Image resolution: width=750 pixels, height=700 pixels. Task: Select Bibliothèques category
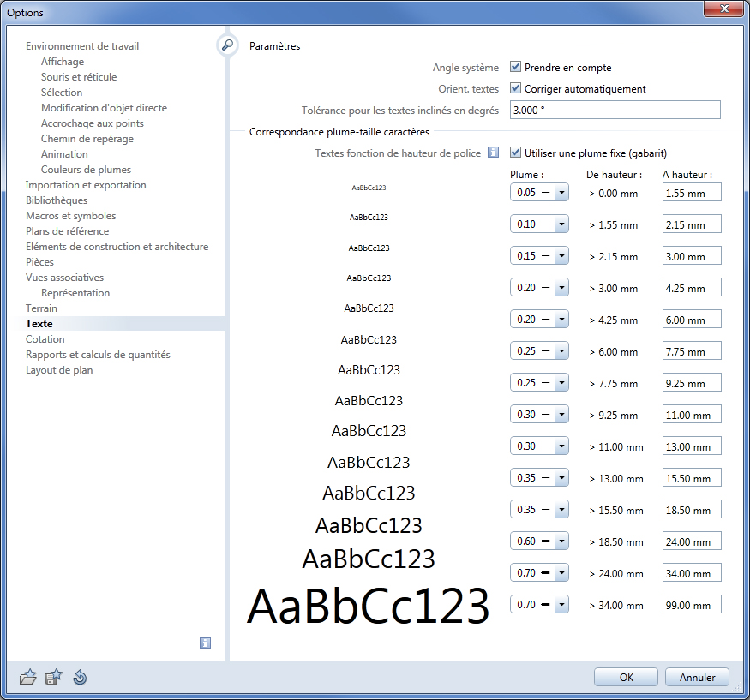coord(57,200)
